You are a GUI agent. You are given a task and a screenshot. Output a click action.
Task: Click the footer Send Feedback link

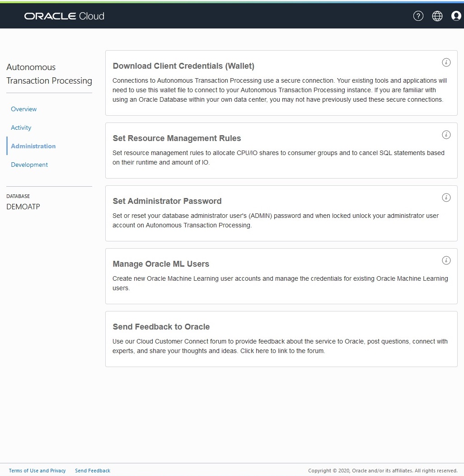click(93, 471)
